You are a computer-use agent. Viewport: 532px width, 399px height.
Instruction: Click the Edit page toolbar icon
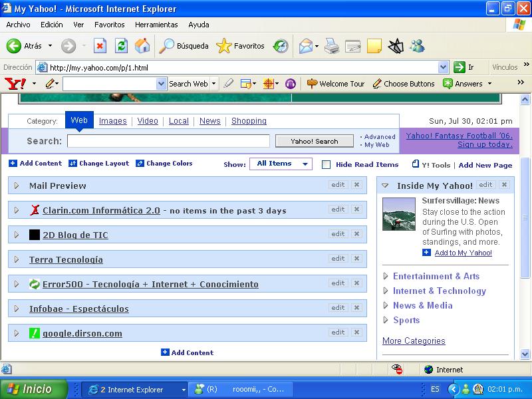click(x=353, y=46)
